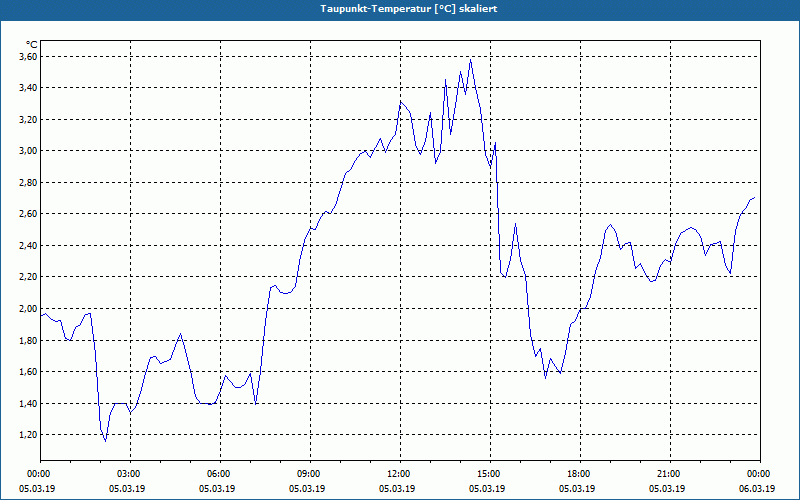Select the 12:00 time label
The width and height of the screenshot is (800, 500).
pyautogui.click(x=400, y=474)
